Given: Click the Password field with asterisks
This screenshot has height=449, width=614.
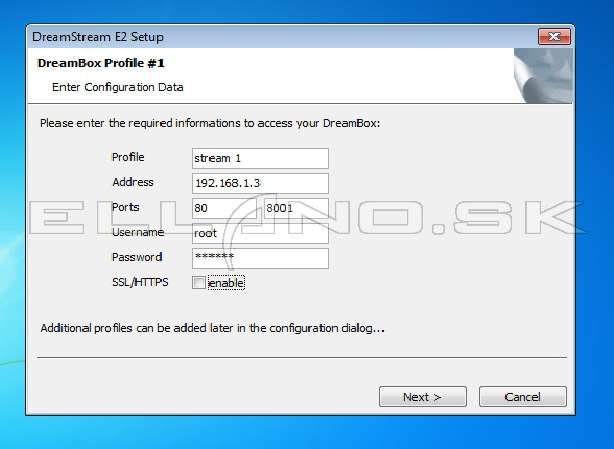Looking at the screenshot, I should pyautogui.click(x=260, y=258).
